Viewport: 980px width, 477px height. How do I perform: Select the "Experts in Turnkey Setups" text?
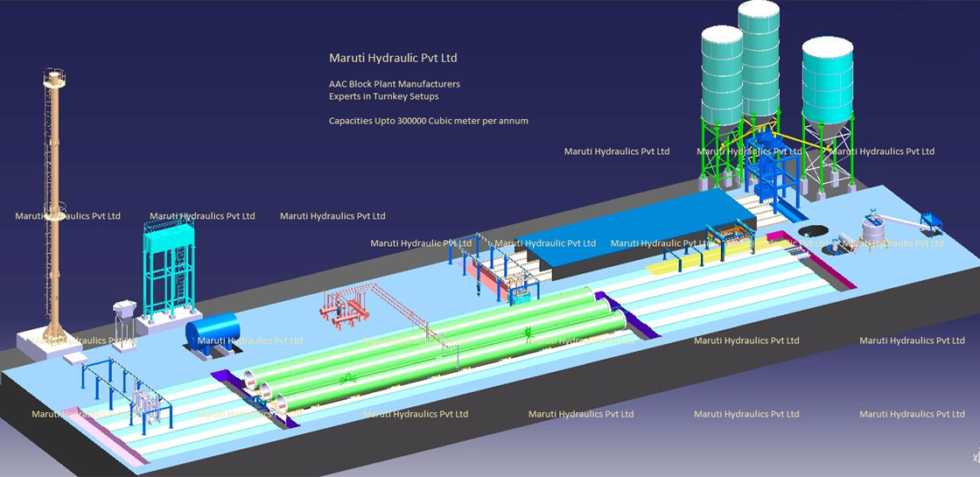(383, 96)
